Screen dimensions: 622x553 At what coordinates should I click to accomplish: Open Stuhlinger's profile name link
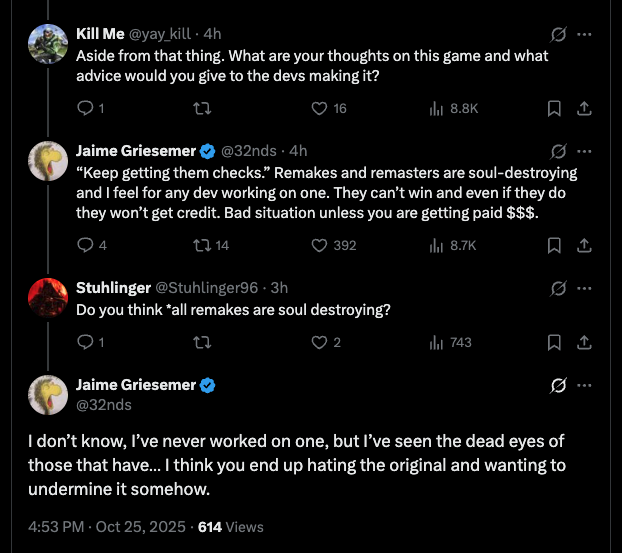tap(114, 288)
